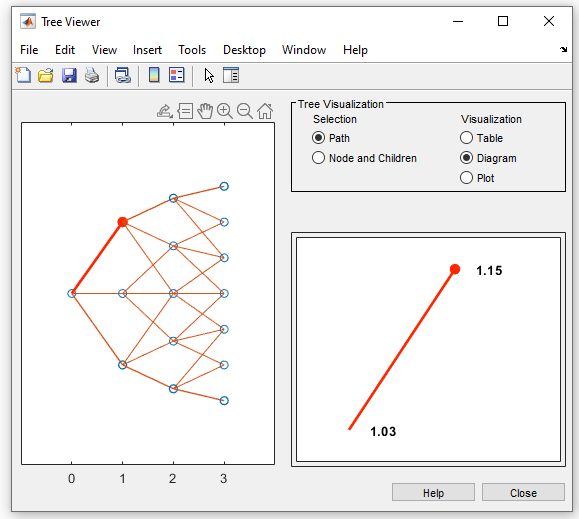Open the View menu
579x519 pixels.
[105, 50]
